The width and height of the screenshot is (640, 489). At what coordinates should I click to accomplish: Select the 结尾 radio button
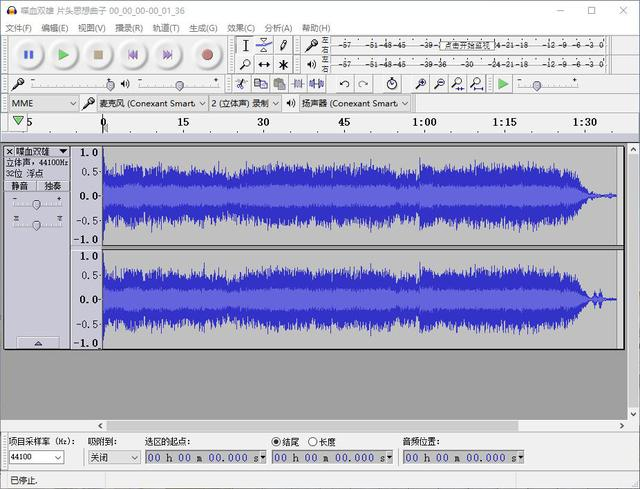pyautogui.click(x=276, y=442)
